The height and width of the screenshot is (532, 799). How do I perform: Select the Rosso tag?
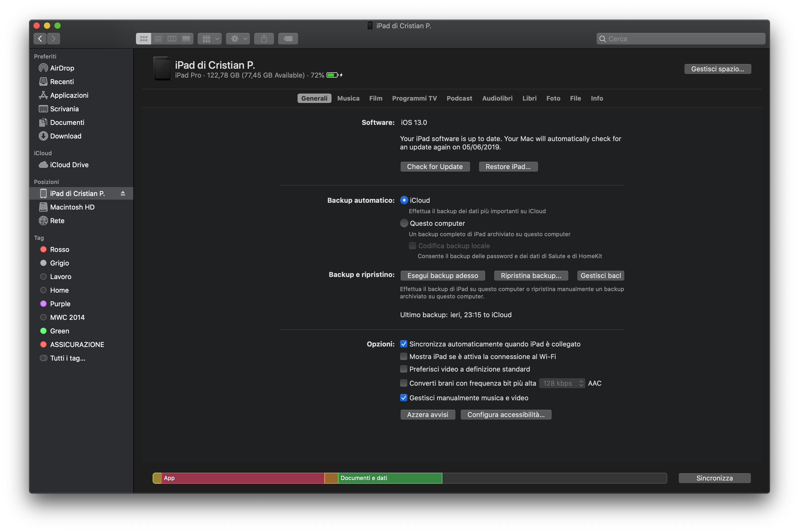click(82, 249)
